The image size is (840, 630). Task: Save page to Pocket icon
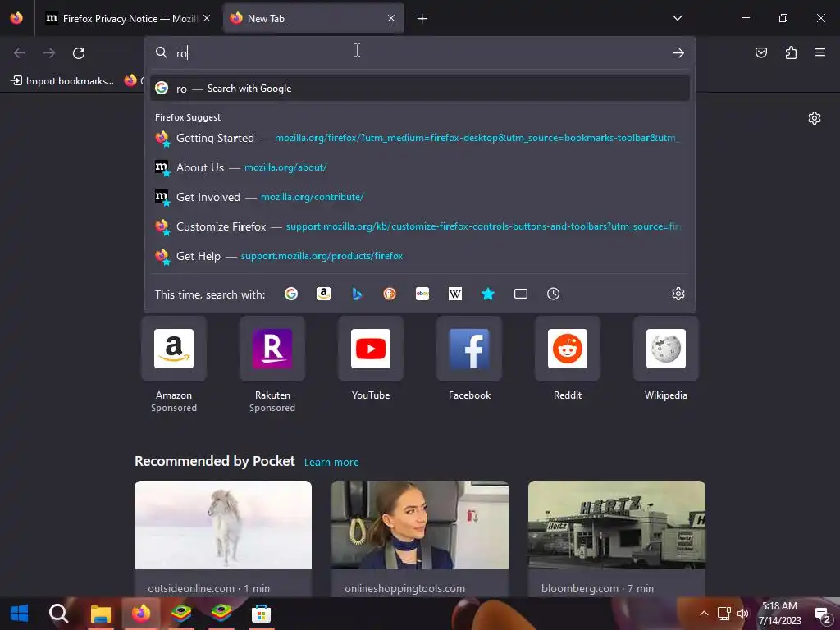761,52
